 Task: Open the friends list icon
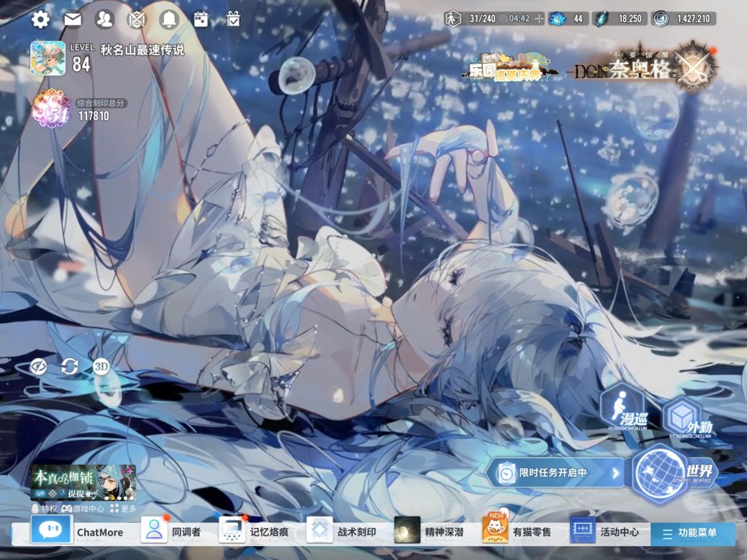(105, 19)
